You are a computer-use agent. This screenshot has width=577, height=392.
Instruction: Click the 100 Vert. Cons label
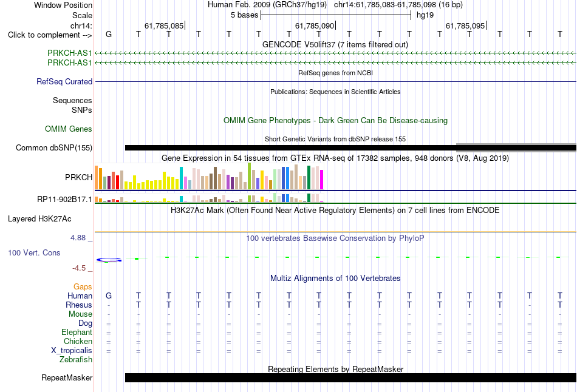click(34, 252)
